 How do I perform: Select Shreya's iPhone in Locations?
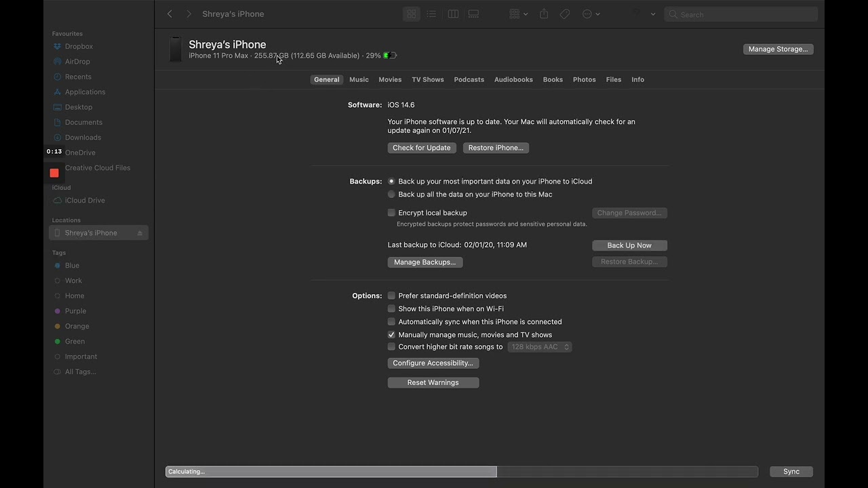(98, 233)
